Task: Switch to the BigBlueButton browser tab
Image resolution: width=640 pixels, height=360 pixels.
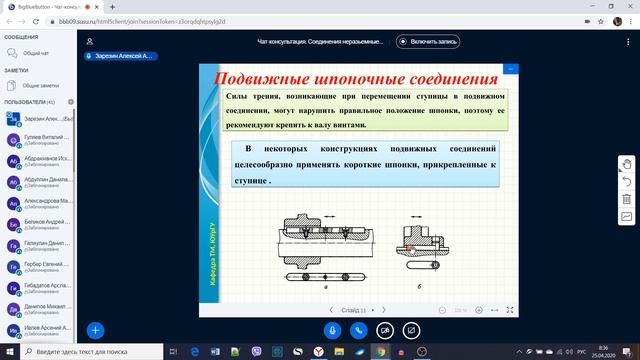Action: point(52,7)
